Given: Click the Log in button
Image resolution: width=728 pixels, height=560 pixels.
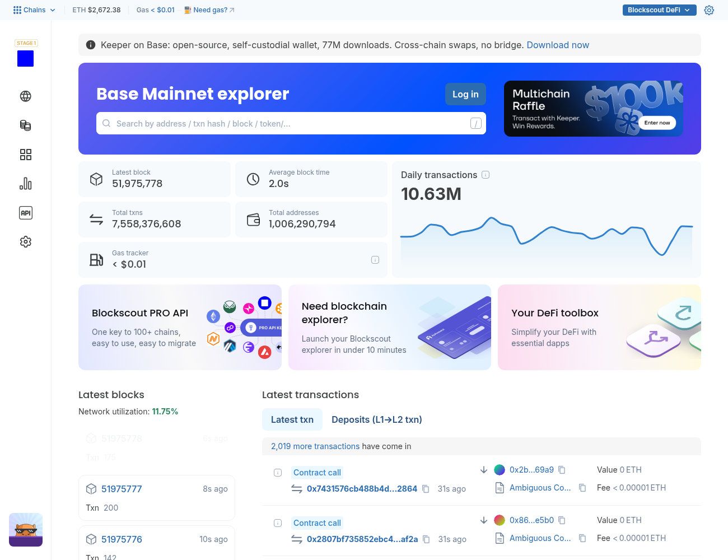Looking at the screenshot, I should click(x=465, y=94).
